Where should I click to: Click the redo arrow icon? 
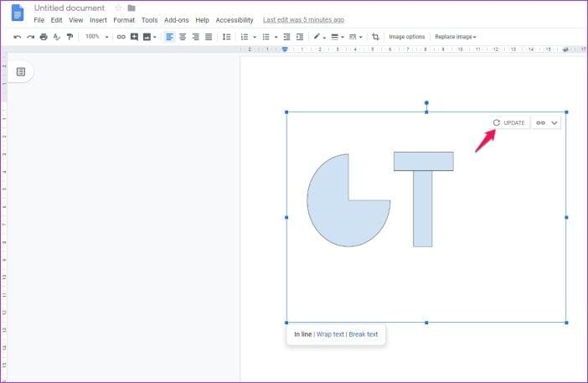pyautogui.click(x=30, y=37)
